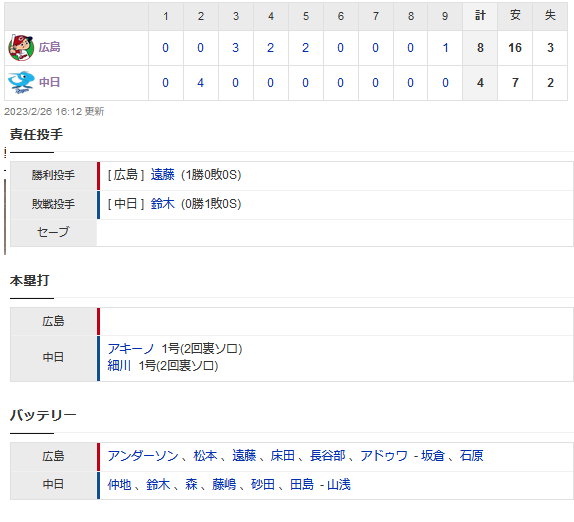Screen dimensions: 574x522
Task: Open catcher 山浅 link
Action: coord(339,485)
